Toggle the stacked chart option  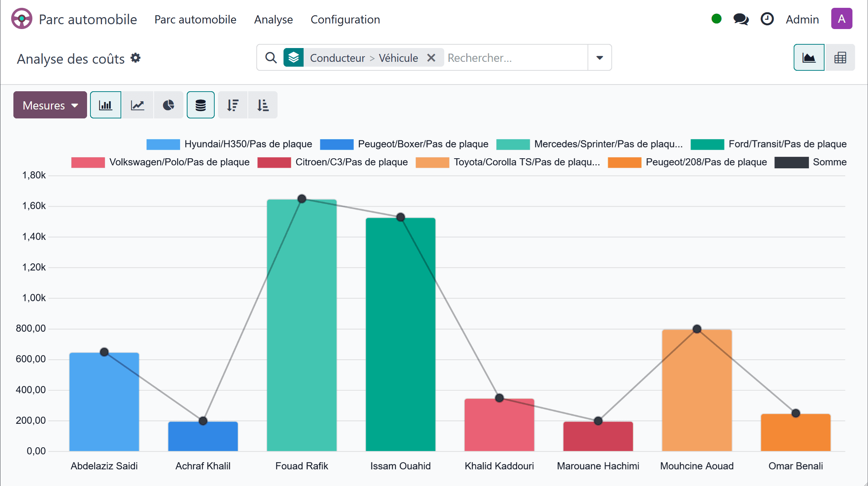[201, 105]
